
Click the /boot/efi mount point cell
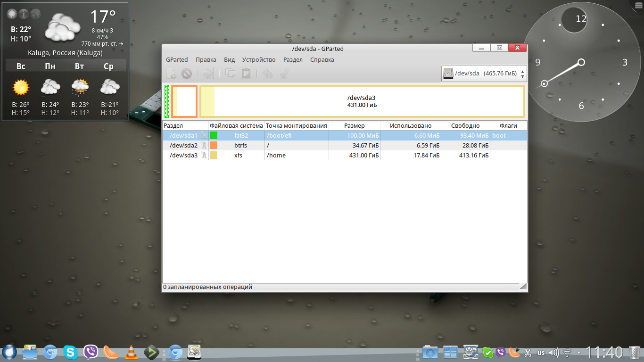coord(297,135)
